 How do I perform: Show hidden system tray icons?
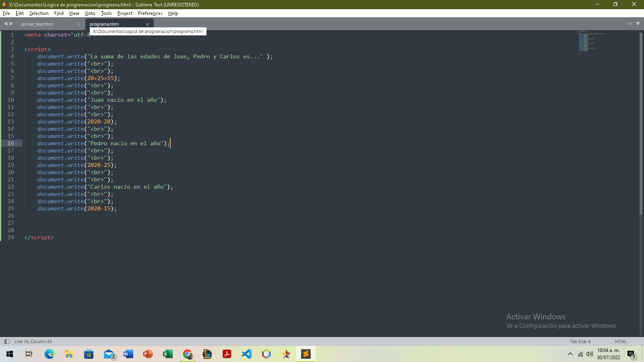pyautogui.click(x=570, y=354)
